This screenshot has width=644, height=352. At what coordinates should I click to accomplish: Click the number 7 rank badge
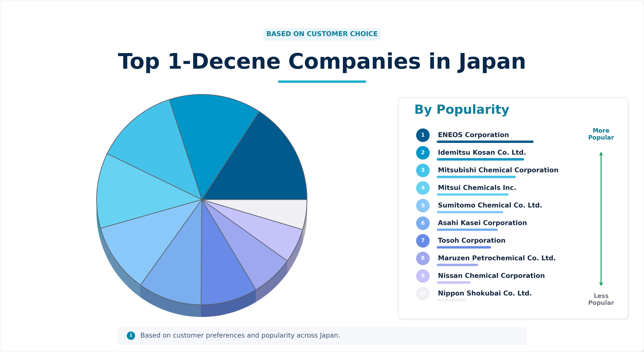click(423, 241)
